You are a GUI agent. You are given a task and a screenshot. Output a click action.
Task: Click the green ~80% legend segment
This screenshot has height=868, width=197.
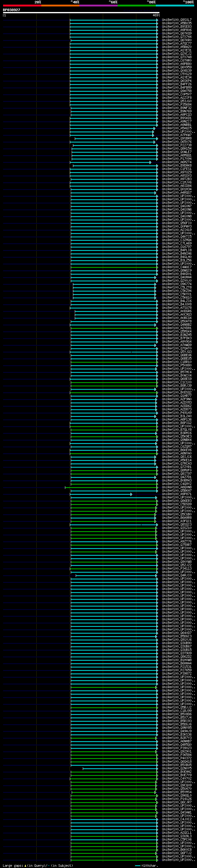[137, 6]
